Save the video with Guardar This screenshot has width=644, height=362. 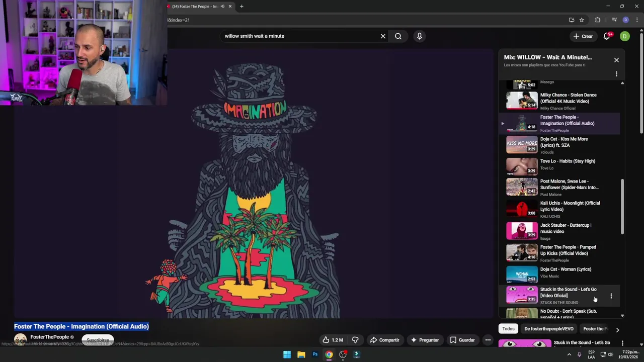pyautogui.click(x=462, y=340)
